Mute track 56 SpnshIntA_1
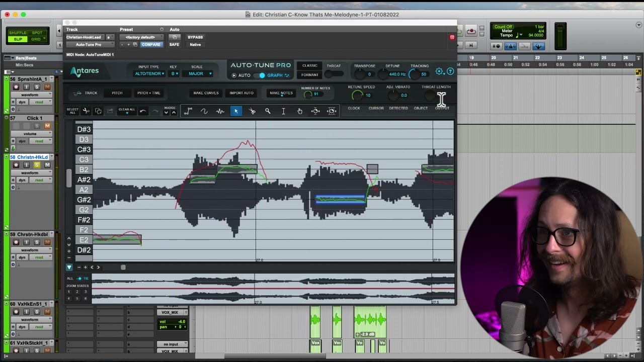The width and height of the screenshot is (644, 362). coord(47,87)
